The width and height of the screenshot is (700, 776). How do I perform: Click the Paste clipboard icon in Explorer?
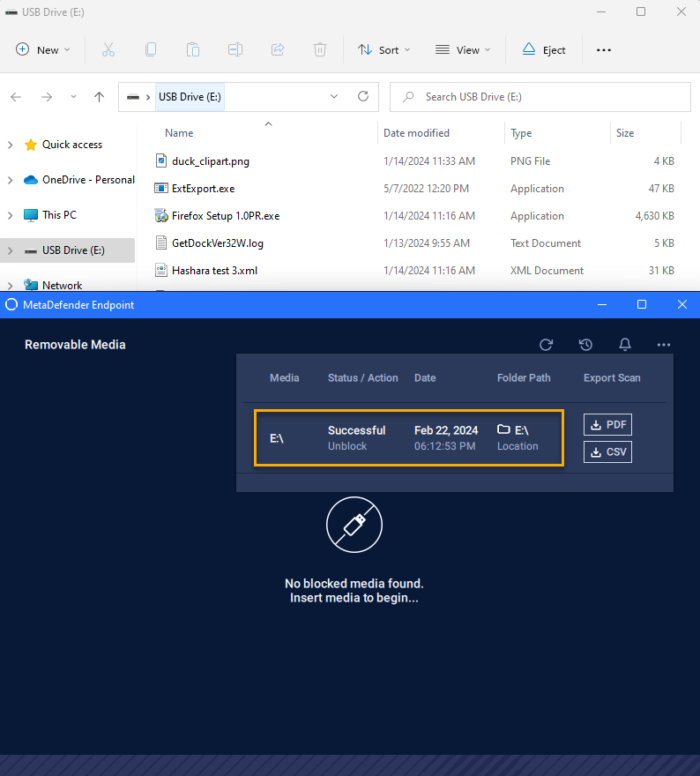tap(193, 49)
